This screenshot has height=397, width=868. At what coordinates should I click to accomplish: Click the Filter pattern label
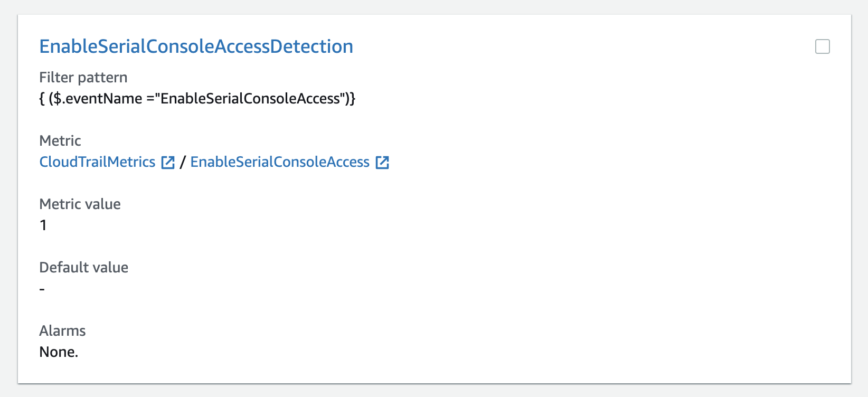coord(83,77)
